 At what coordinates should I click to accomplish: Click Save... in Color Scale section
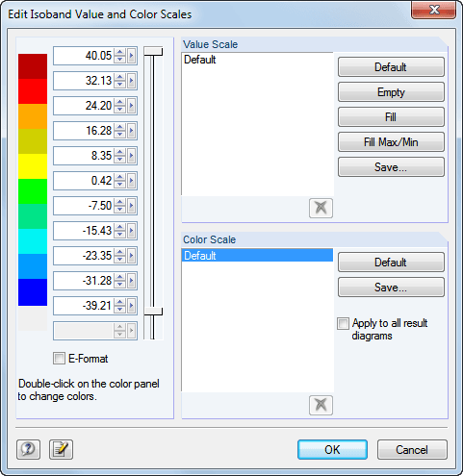pos(391,288)
